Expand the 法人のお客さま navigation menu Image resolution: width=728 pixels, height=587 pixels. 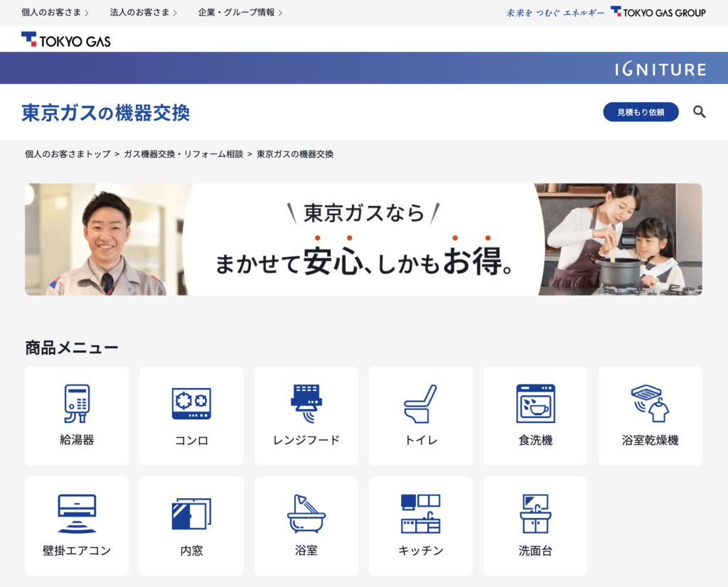pyautogui.click(x=139, y=12)
